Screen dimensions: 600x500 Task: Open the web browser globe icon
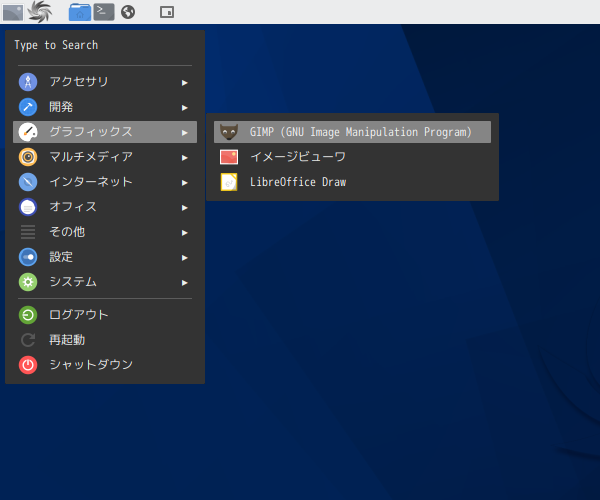click(x=128, y=12)
